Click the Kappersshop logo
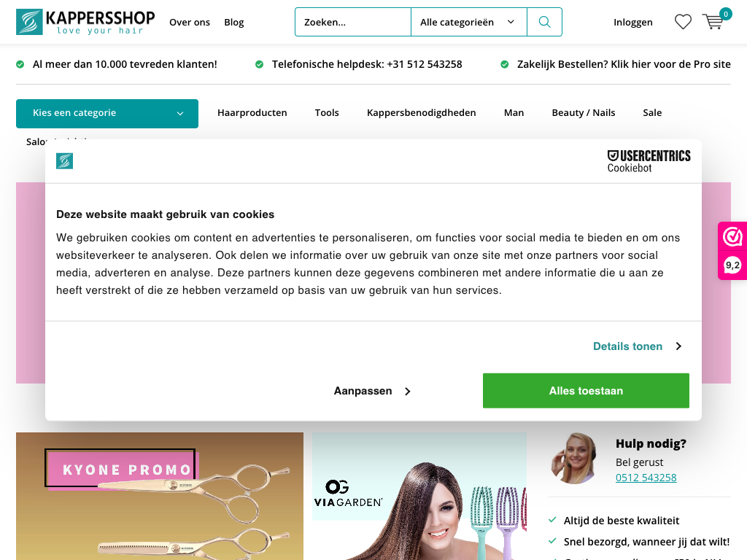 85,22
